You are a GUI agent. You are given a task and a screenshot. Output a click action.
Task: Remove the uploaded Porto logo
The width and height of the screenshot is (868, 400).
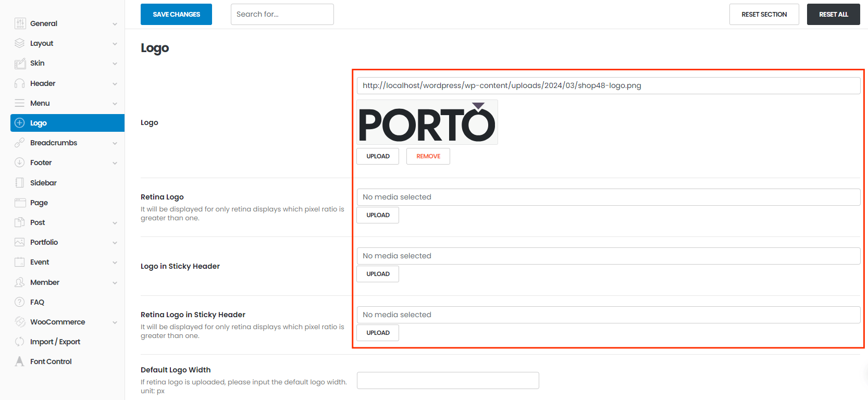click(x=428, y=156)
